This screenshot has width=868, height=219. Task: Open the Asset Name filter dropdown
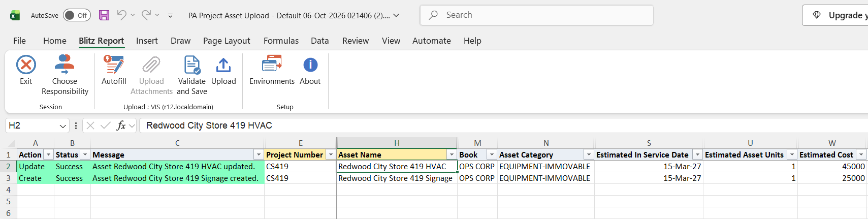pyautogui.click(x=452, y=154)
